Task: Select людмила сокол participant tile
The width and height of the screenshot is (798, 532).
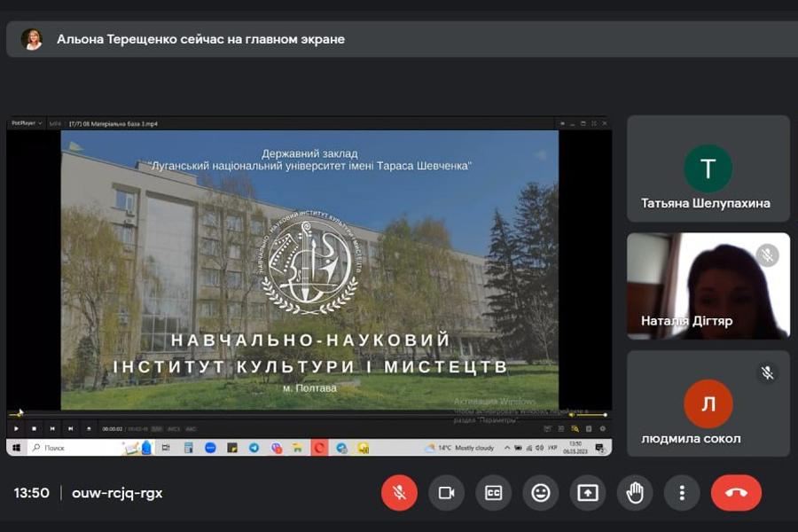Action: (708, 403)
